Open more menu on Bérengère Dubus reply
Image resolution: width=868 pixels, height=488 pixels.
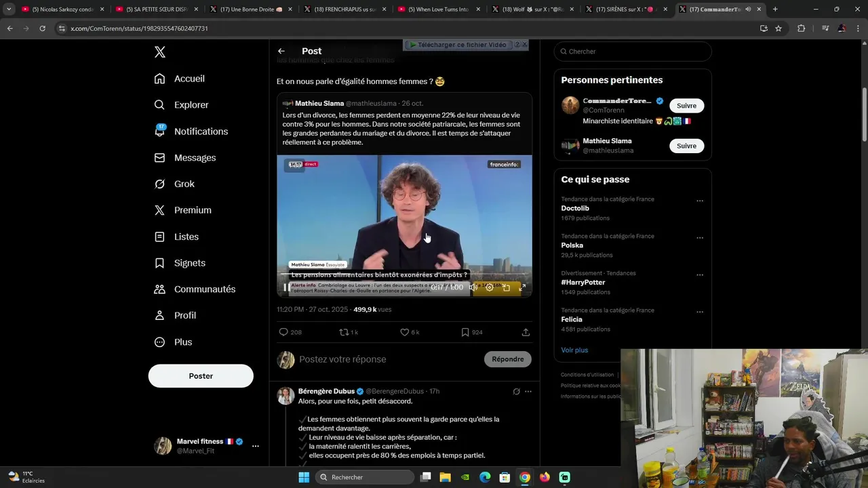[528, 392]
